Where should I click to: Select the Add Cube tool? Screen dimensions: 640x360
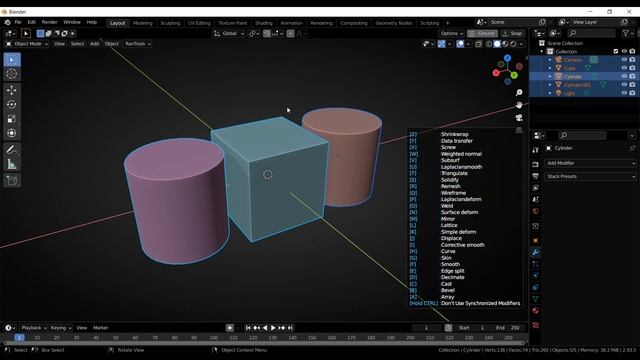coord(12,180)
